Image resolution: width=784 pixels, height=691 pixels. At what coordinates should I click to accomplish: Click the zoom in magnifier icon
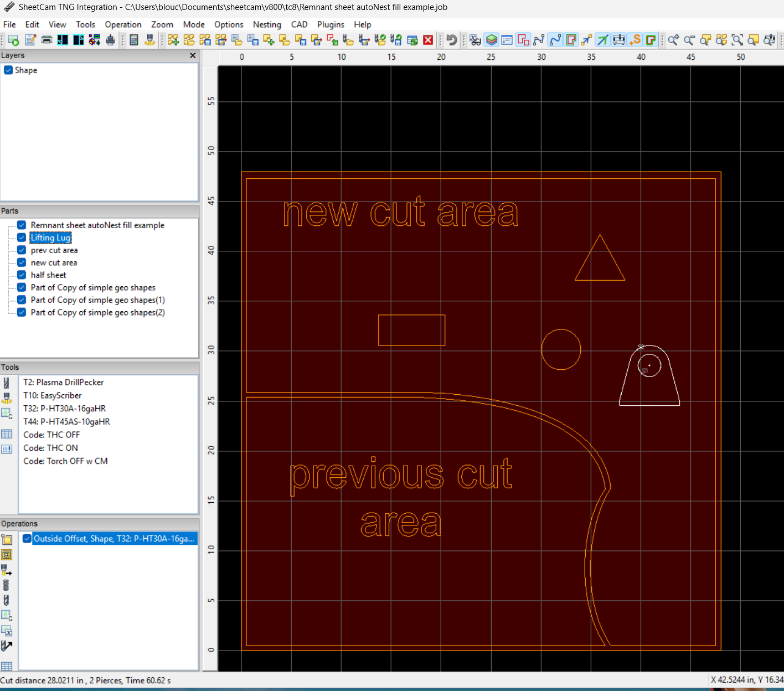[x=673, y=40]
